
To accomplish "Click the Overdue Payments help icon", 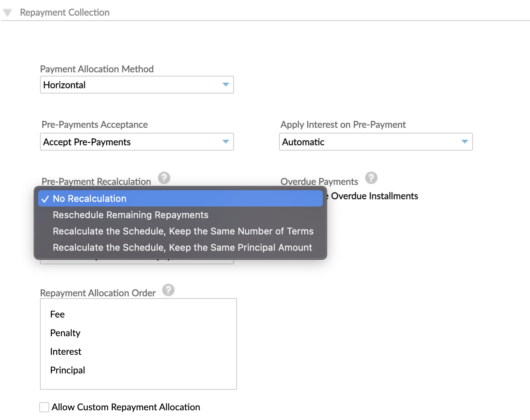I will (x=371, y=178).
